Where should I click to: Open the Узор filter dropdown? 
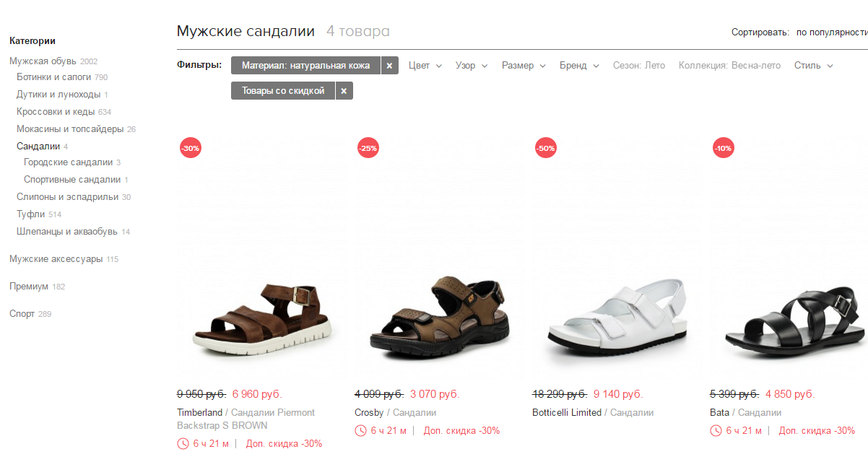(472, 66)
